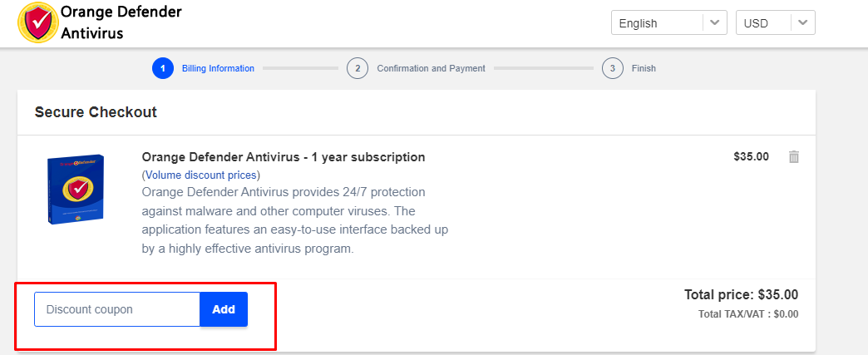Click the Secure Checkout heading
This screenshot has width=868, height=355.
[96, 112]
